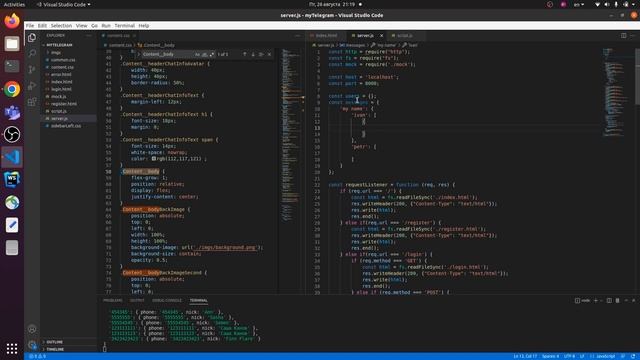Switch to the DEBUG CONSOLE panel tab
Image resolution: width=640 pixels, height=360 pixels.
pyautogui.click(x=167, y=300)
